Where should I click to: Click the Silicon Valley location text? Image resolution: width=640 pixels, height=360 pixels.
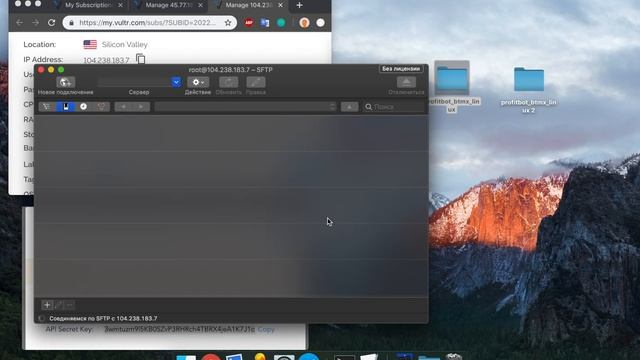[x=124, y=44]
